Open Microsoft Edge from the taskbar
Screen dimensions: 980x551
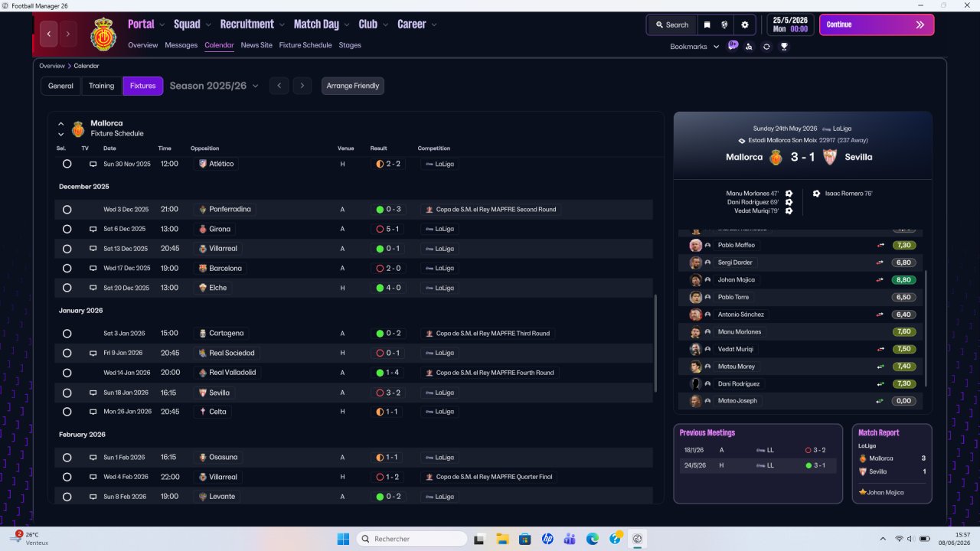pos(593,539)
